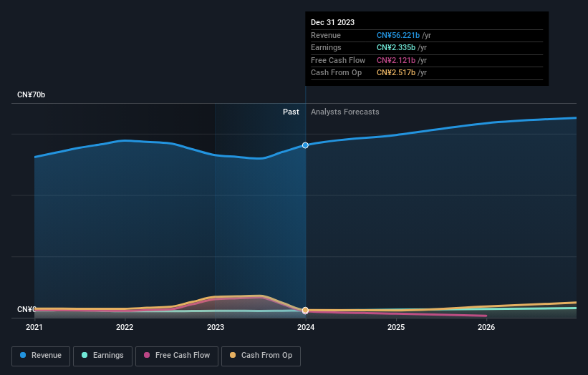Image resolution: width=588 pixels, height=375 pixels.
Task: Toggle the Earnings legend button
Action: (102, 356)
